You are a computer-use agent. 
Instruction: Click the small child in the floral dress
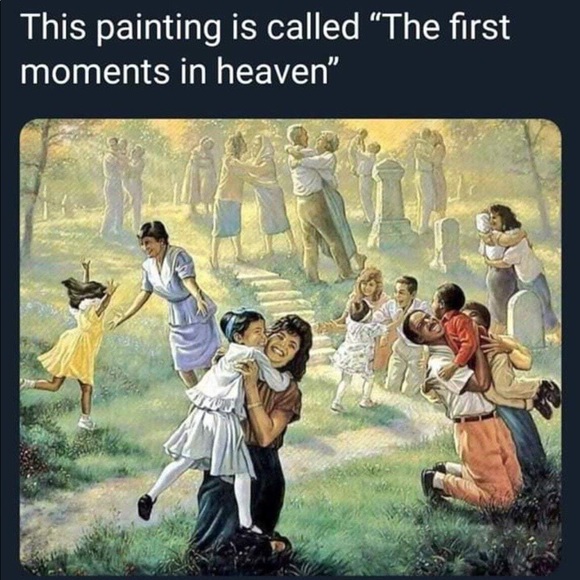point(355,355)
